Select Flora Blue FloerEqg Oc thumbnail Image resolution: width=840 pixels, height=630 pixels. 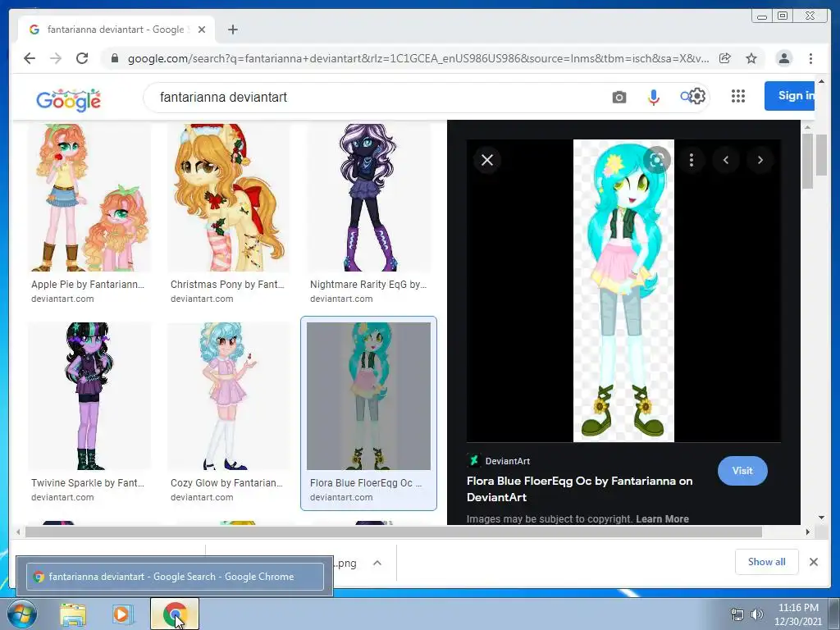[368, 396]
